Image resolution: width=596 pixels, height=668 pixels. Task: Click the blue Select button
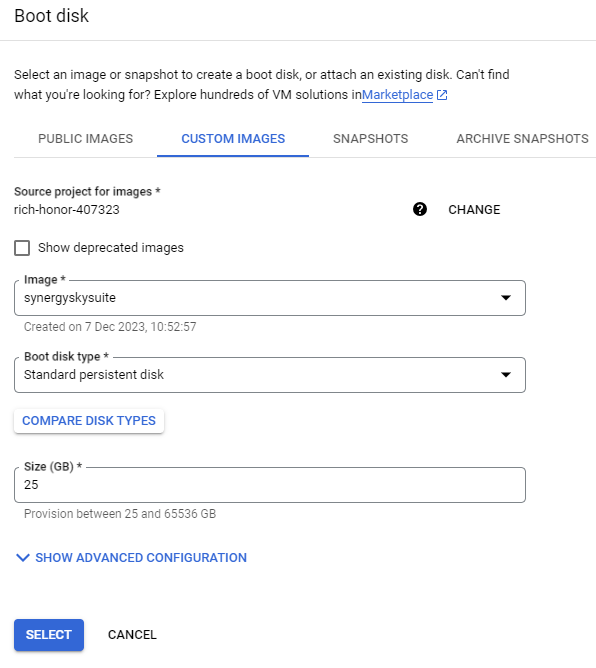[x=49, y=635]
